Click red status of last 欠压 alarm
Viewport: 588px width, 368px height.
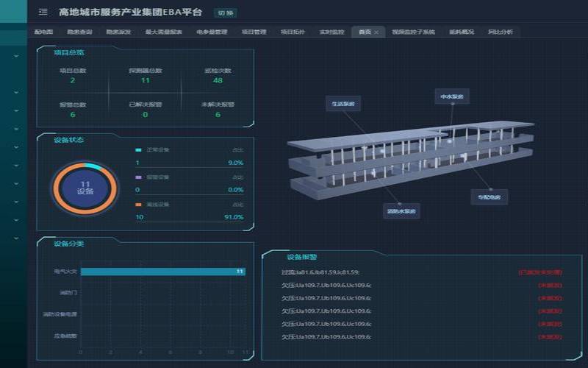pyautogui.click(x=550, y=337)
